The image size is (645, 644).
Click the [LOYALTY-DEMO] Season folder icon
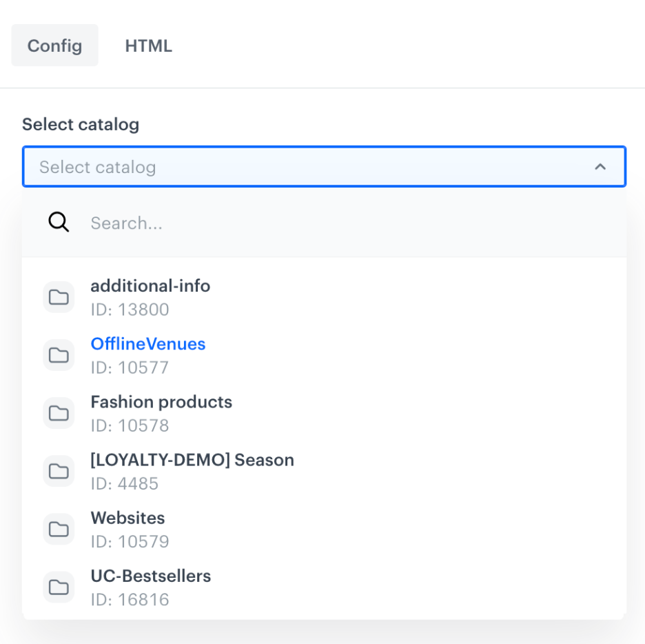(x=59, y=471)
